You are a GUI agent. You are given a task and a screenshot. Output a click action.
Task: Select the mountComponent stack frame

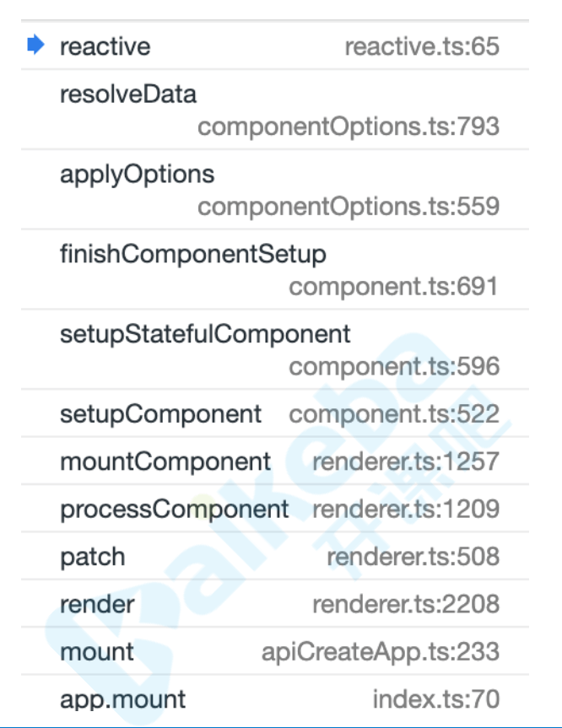(275, 461)
